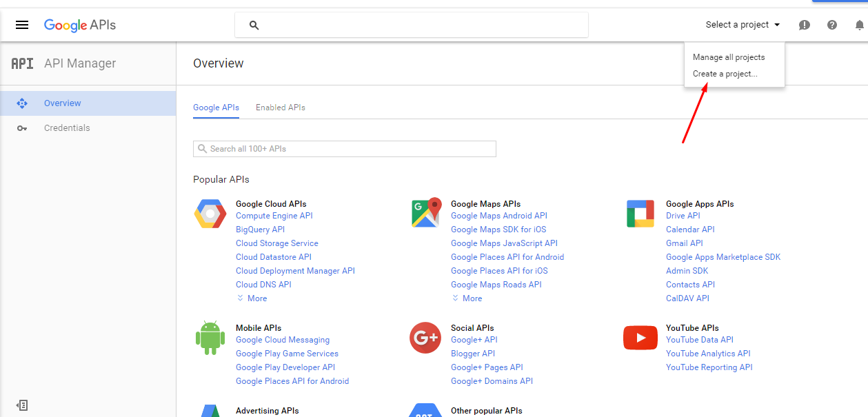Open Google+ API link

474,340
